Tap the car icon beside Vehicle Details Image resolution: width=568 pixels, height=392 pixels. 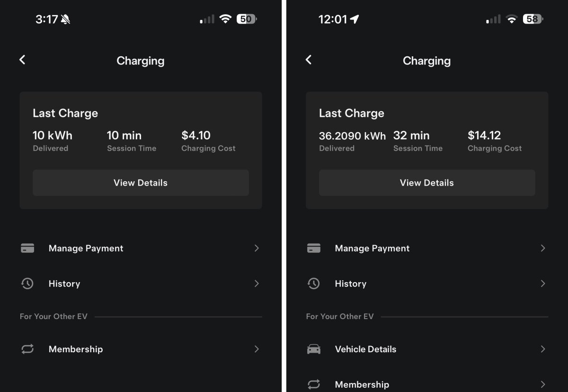pos(314,349)
